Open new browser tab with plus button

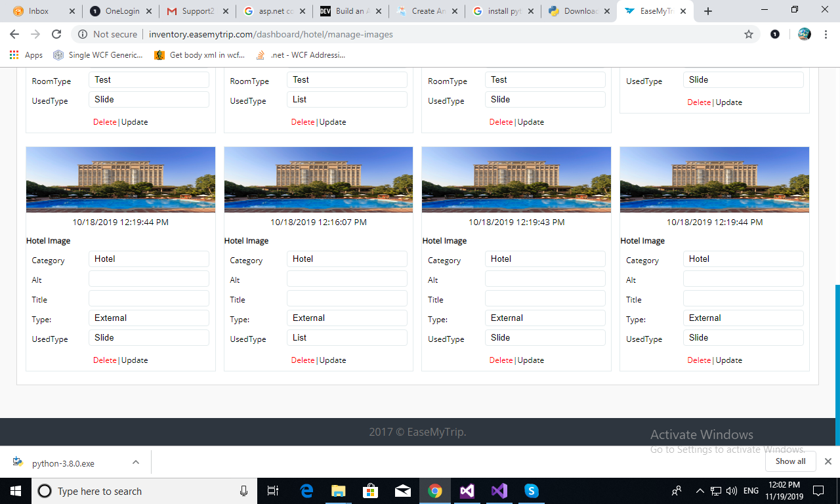coord(708,11)
